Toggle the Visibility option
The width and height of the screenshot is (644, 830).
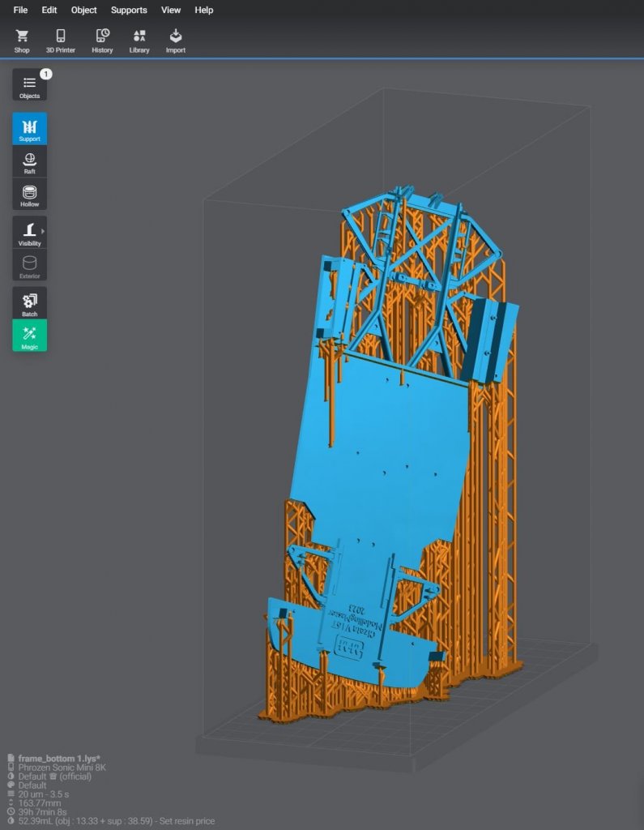coord(28,233)
